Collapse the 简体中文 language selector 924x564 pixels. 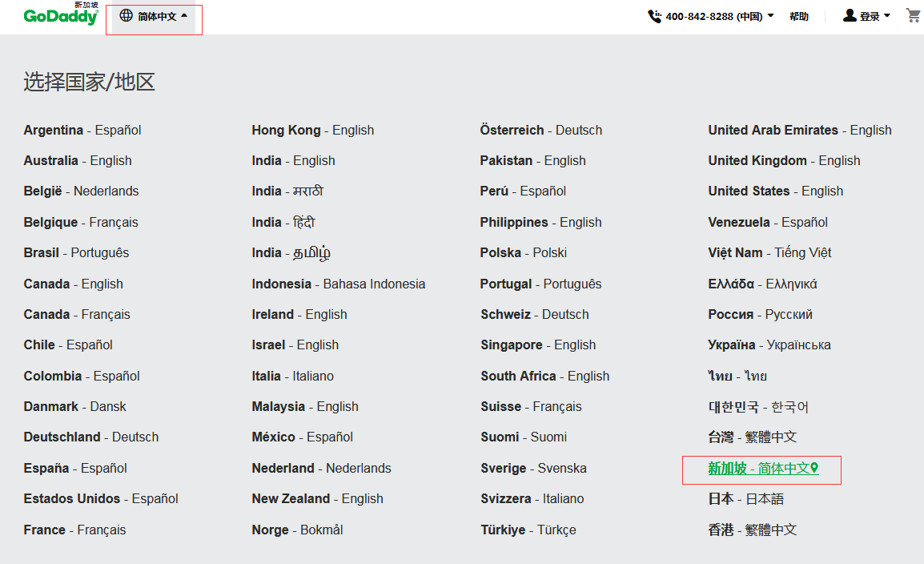[184, 15]
